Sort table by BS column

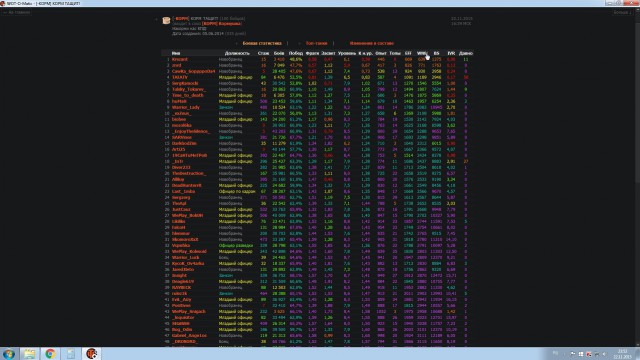[436, 53]
